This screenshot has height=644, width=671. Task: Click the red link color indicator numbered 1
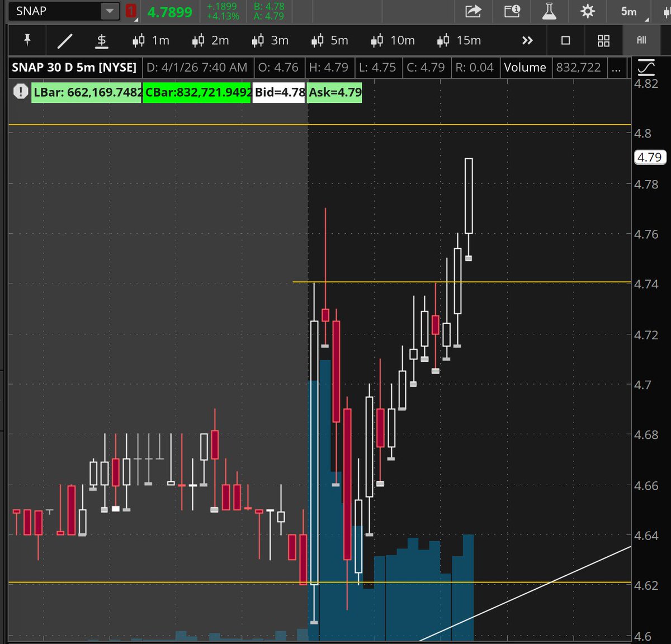click(x=131, y=11)
